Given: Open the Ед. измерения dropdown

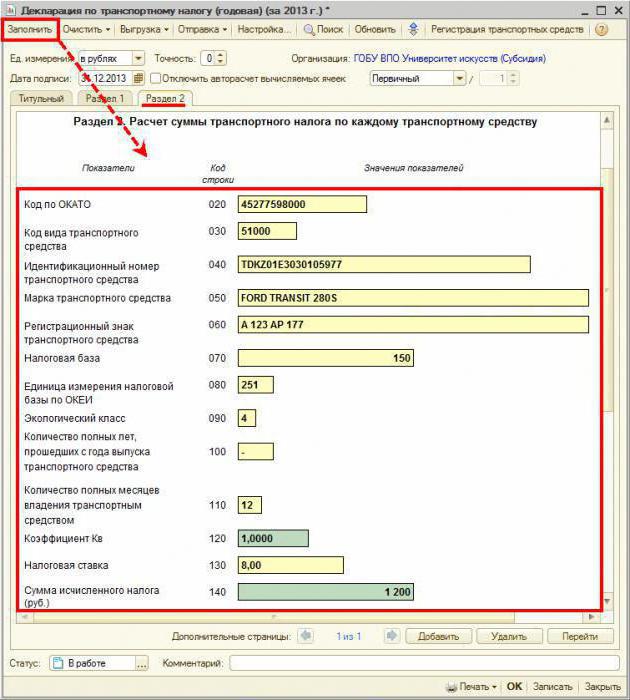Looking at the screenshot, I should (138, 58).
